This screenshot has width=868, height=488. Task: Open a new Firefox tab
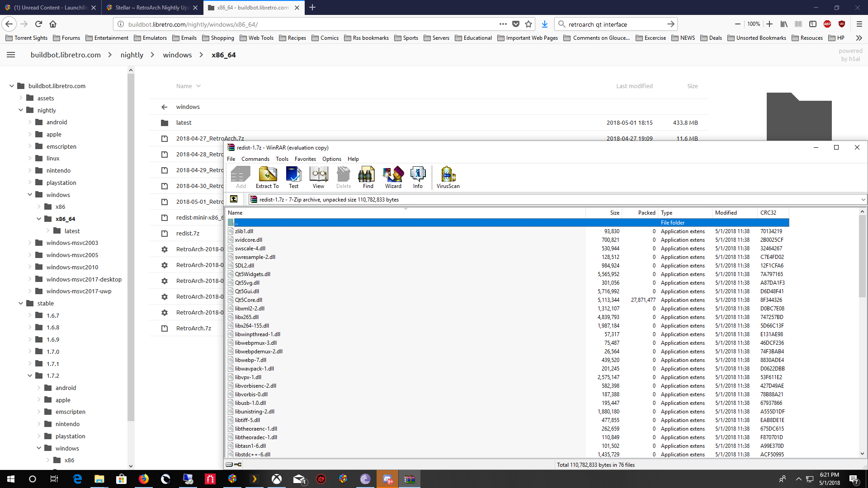click(312, 7)
